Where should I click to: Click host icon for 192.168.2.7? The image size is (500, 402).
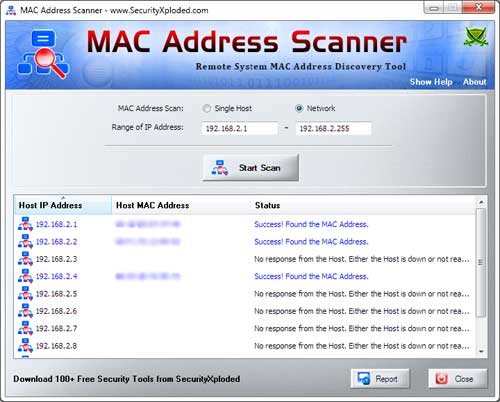(25, 328)
